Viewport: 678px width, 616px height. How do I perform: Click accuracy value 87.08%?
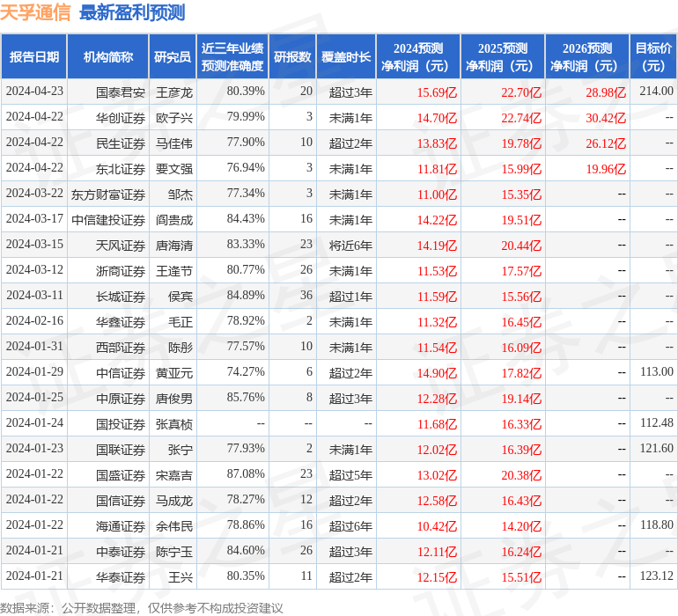click(246, 473)
